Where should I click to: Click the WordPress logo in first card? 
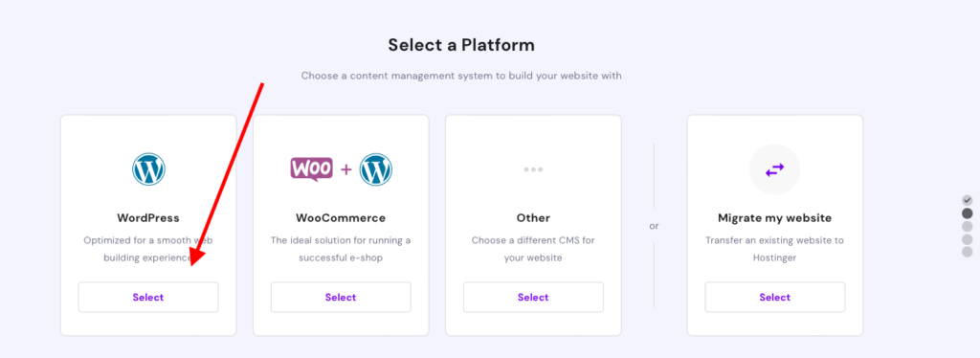click(148, 169)
